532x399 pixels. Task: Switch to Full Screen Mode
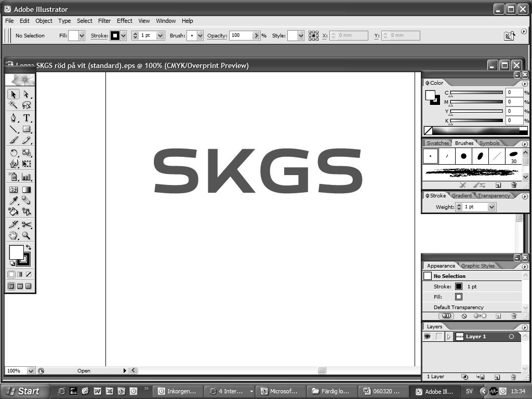[x=29, y=286]
